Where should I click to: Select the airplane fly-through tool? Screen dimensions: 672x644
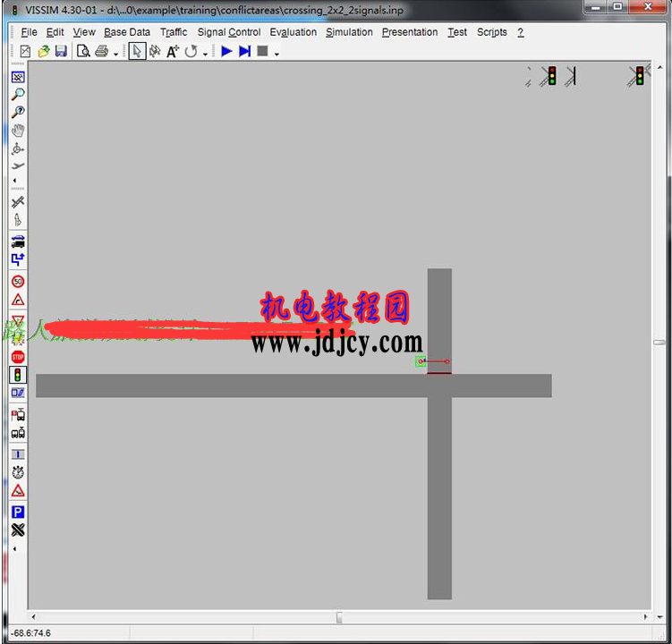click(x=18, y=165)
